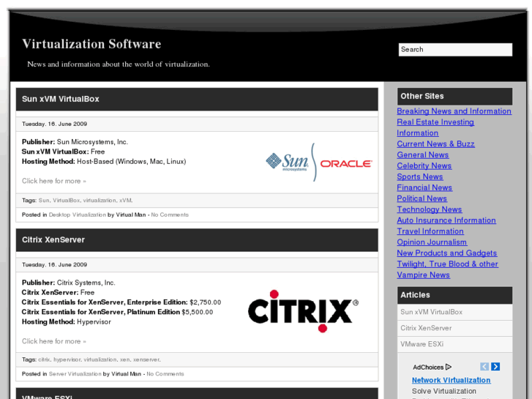Viewport: 532px width, 399px height.
Task: Go to Sports News link
Action: pyautogui.click(x=420, y=176)
